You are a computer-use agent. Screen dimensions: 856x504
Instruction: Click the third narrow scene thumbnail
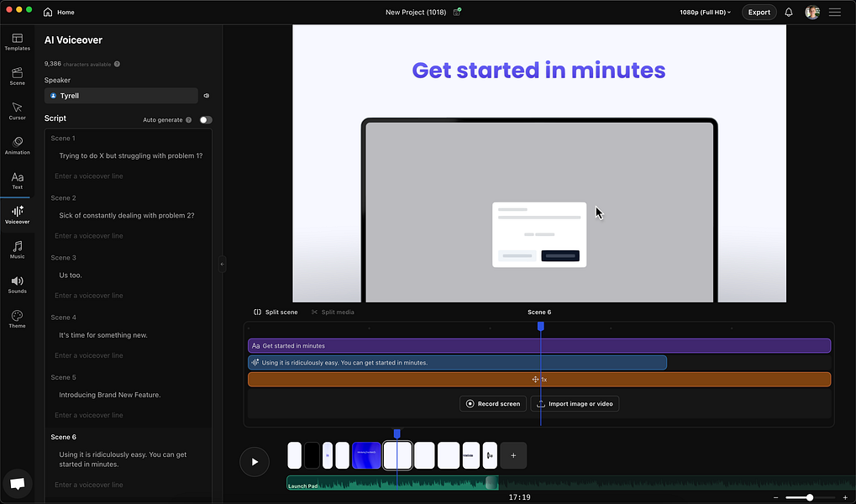coord(327,455)
